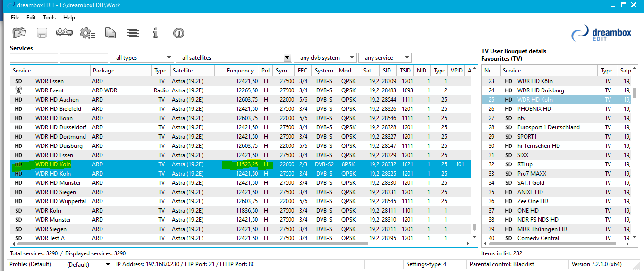Open settings folder icon in toolbar

click(19, 33)
